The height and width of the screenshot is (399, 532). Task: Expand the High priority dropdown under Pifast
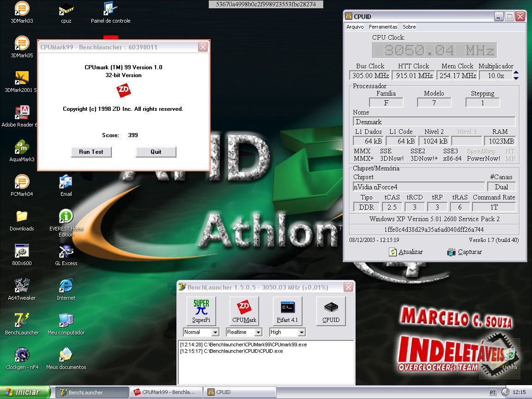point(301,332)
